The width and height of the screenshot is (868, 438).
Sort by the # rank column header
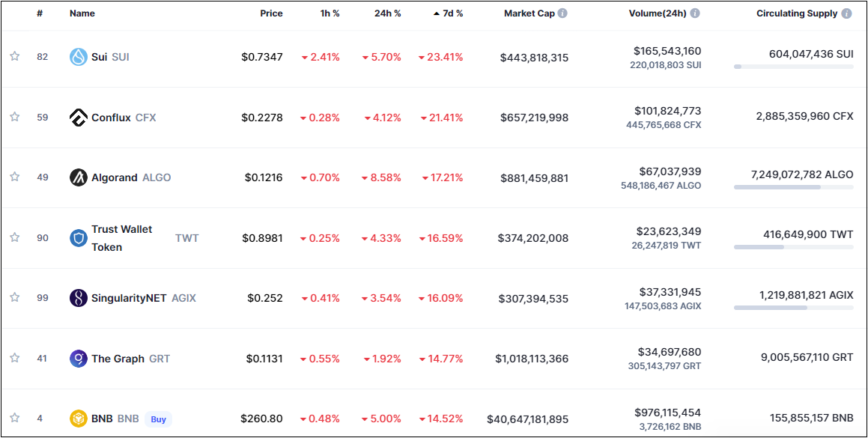click(x=40, y=13)
